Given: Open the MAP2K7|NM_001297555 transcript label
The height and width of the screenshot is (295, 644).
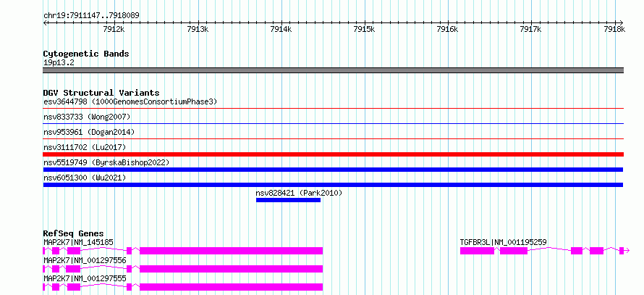Looking at the screenshot, I should tap(85, 278).
